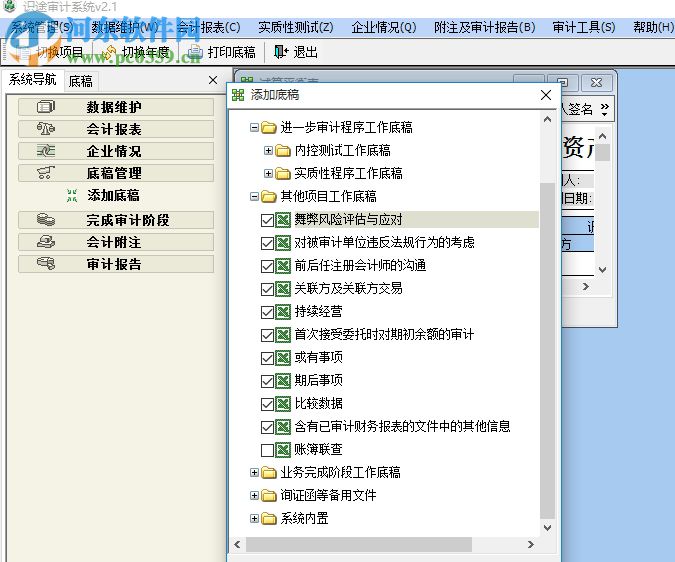The height and width of the screenshot is (562, 675).
Task: Switch to the 系统导航 tab
Action: (33, 80)
